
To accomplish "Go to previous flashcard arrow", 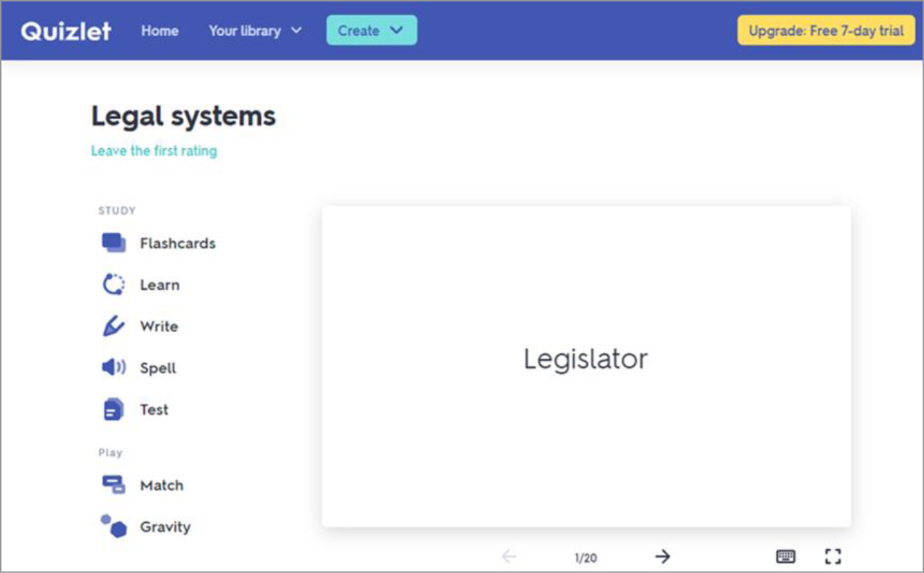I will point(509,556).
